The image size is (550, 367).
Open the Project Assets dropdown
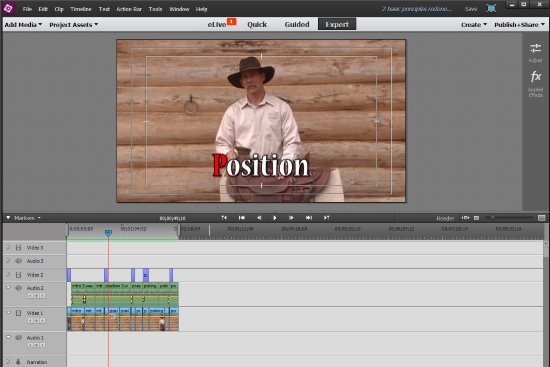pos(74,25)
